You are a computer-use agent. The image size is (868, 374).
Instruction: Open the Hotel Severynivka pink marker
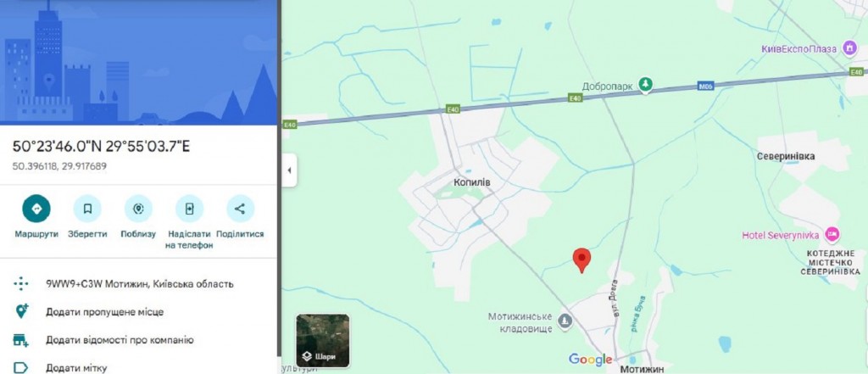coord(832,234)
